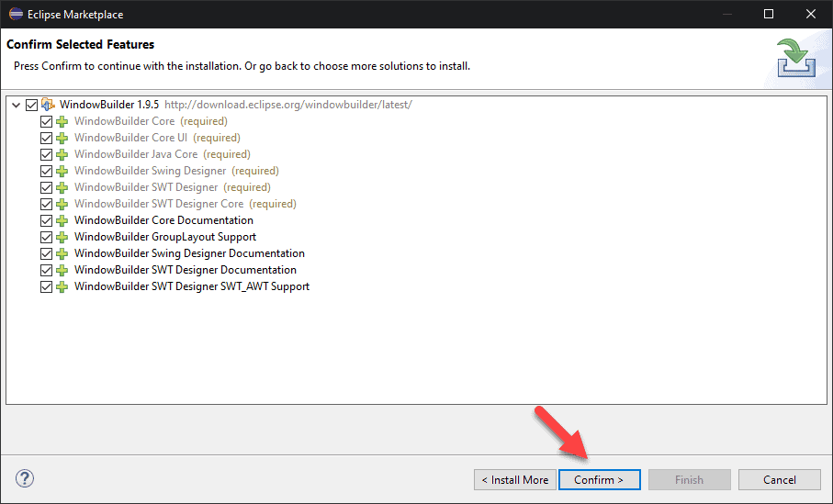This screenshot has width=833, height=504.
Task: Toggle WindowBuilder Core UI checkbox
Action: [46, 138]
